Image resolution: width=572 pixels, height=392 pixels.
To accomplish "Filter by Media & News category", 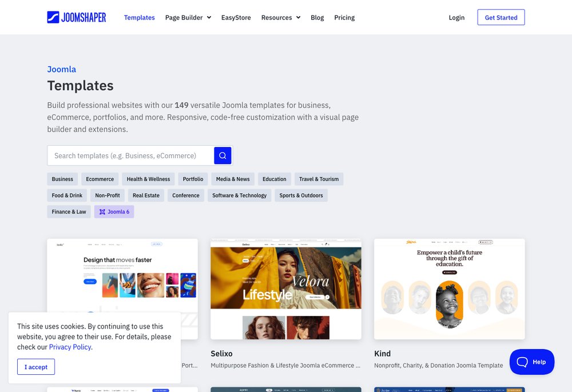I will pyautogui.click(x=233, y=179).
